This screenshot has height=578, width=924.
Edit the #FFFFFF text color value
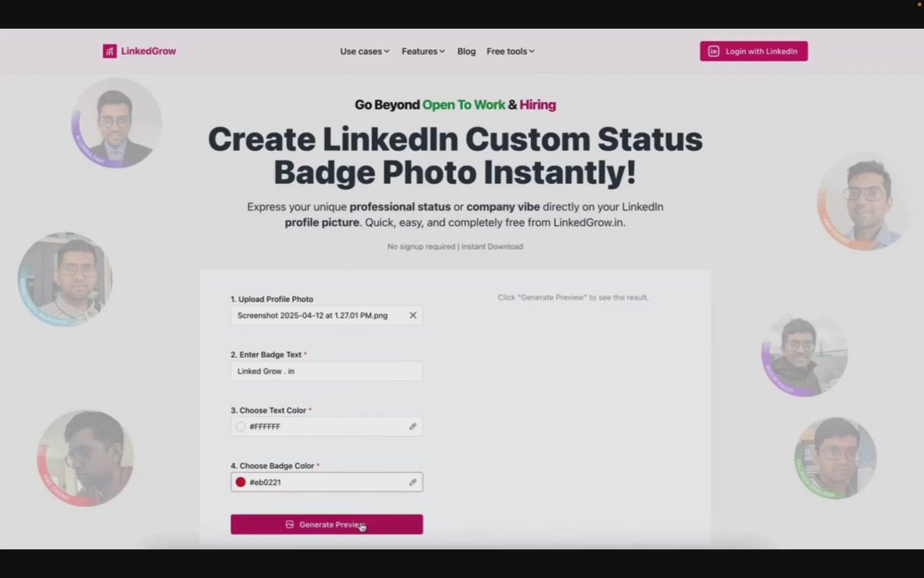pyautogui.click(x=265, y=426)
